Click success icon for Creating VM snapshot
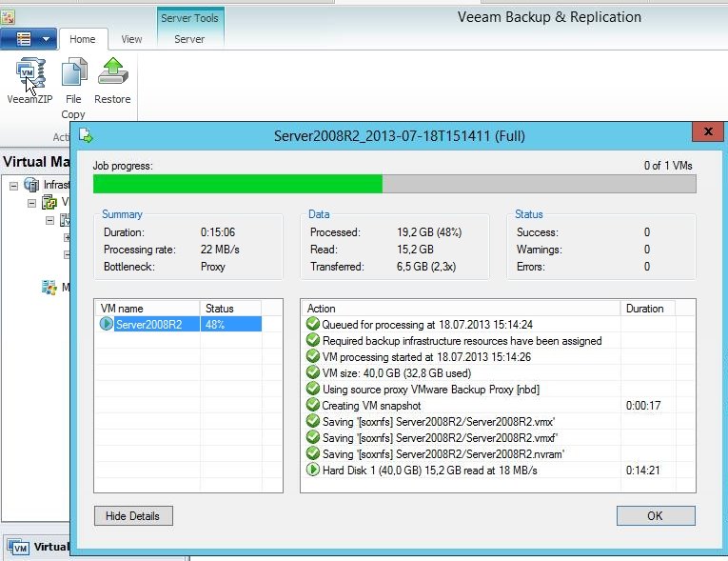Image resolution: width=728 pixels, height=561 pixels. tap(313, 405)
